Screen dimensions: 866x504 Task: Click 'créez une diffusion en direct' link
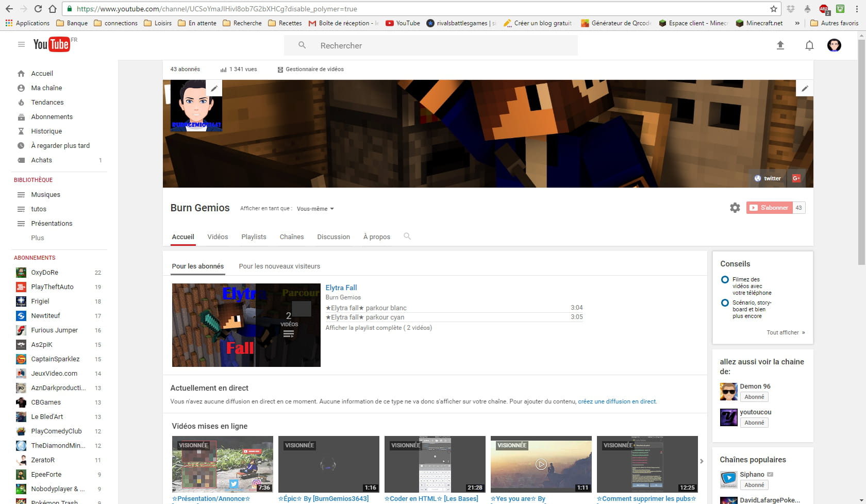[x=617, y=401]
